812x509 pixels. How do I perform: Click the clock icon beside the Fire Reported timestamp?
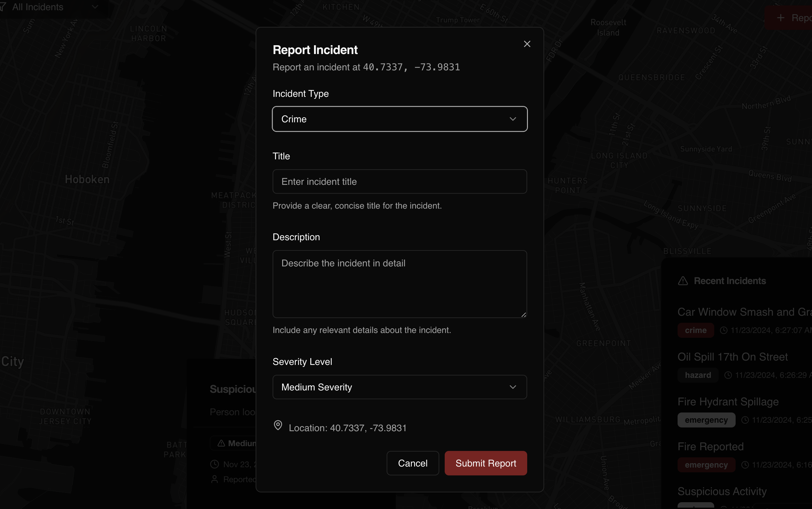click(x=745, y=465)
